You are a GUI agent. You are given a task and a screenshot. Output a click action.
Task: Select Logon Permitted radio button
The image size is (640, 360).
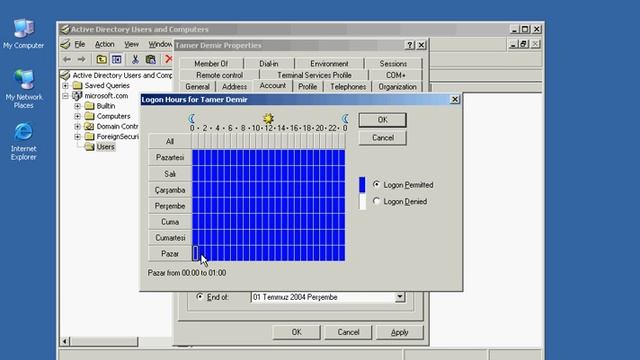coord(376,184)
